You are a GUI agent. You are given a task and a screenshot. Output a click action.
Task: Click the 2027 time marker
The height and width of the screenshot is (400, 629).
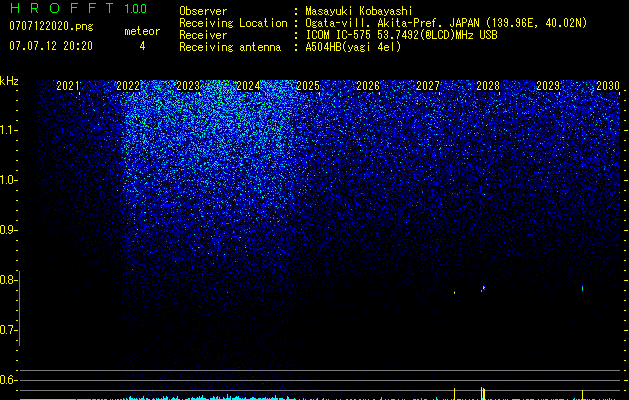coord(428,86)
